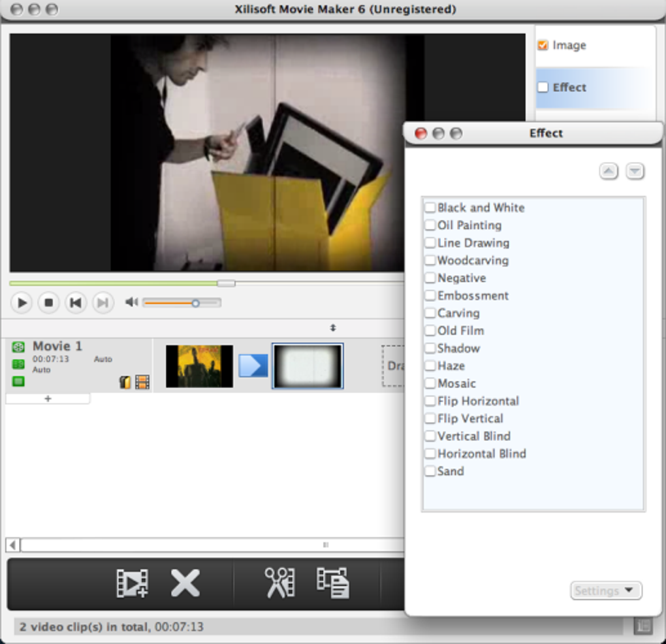Click the film strip icon in Movie 1

point(142,382)
